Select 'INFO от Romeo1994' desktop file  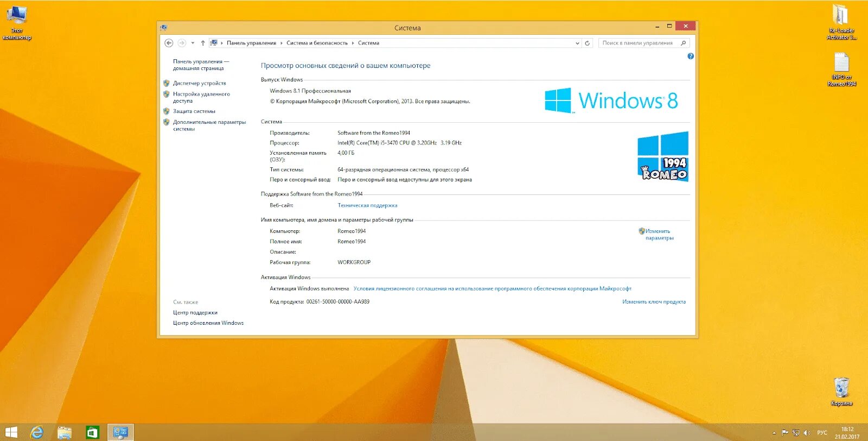pyautogui.click(x=841, y=70)
